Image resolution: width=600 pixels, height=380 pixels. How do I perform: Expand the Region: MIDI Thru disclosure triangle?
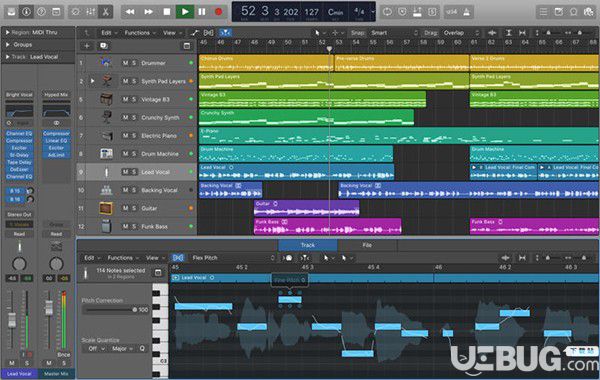point(7,33)
